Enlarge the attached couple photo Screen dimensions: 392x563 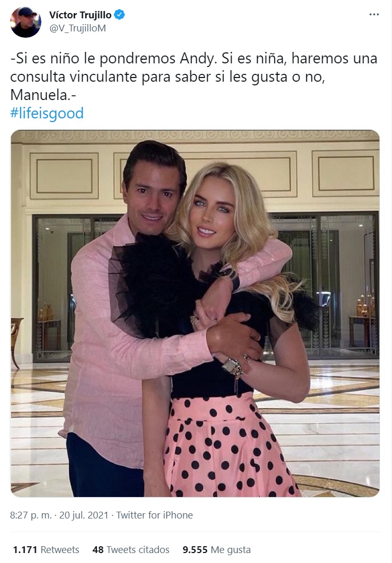coord(195,314)
